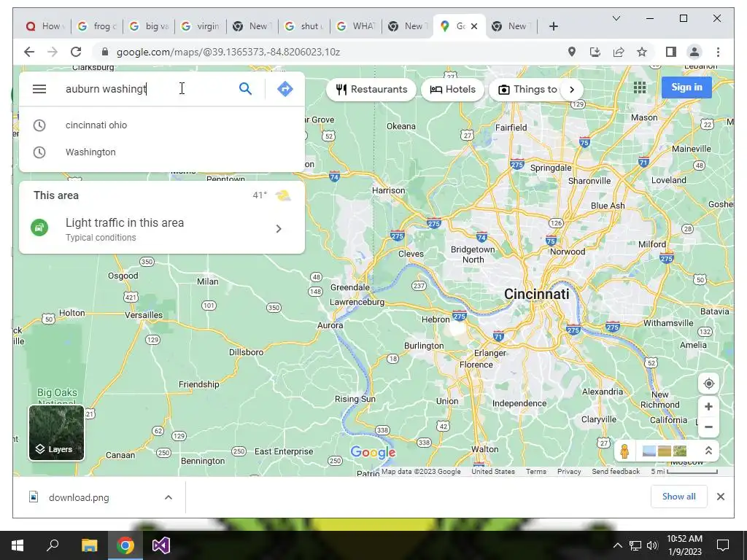Open the tab search dropdown chevron
Screen dimensions: 747x560
(616, 18)
